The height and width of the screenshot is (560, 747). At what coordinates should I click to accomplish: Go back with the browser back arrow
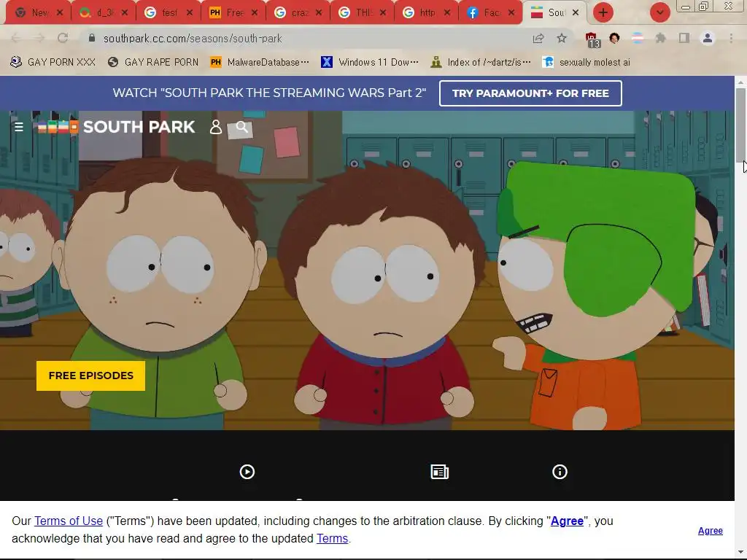point(16,38)
